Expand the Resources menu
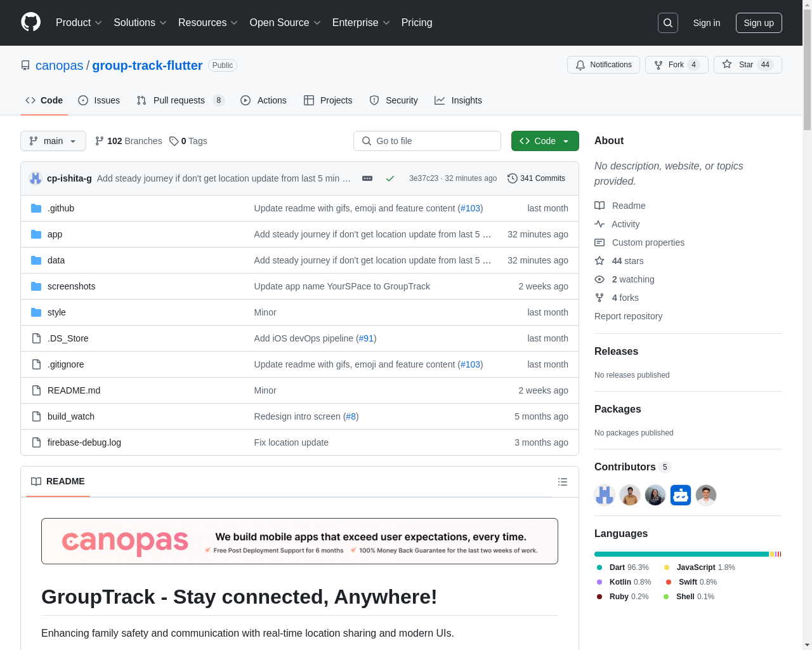Viewport: 812px width, 650px height. 208,22
